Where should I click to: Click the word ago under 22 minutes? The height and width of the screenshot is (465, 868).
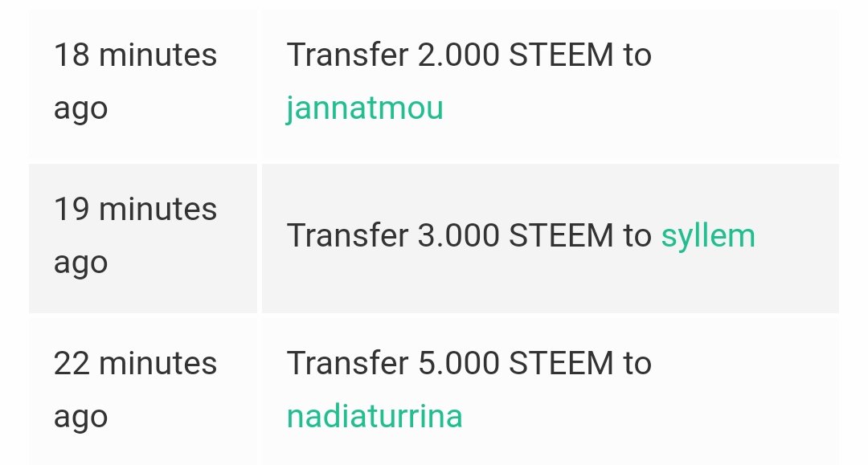click(81, 418)
